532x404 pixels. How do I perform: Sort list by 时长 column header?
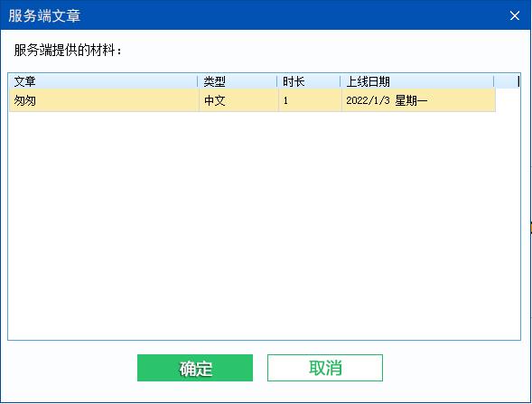(309, 81)
